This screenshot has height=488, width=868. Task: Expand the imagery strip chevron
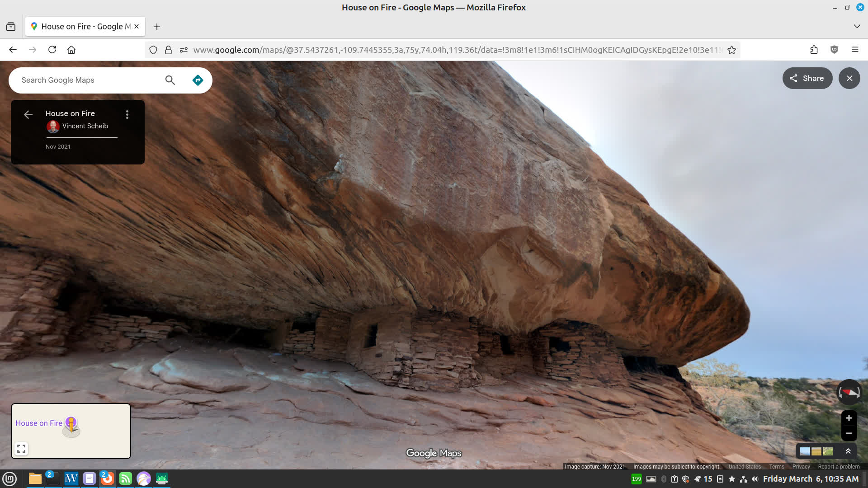tap(848, 451)
